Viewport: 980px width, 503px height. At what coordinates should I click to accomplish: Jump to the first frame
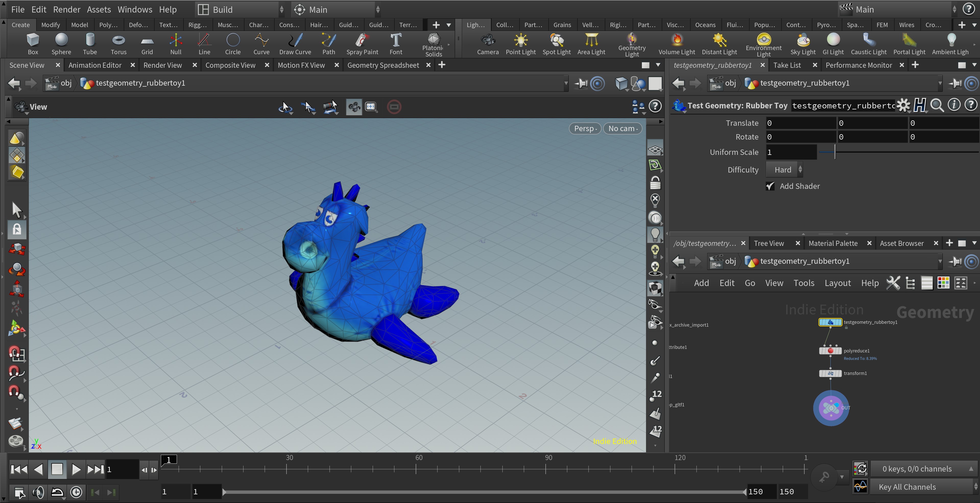[19, 470]
